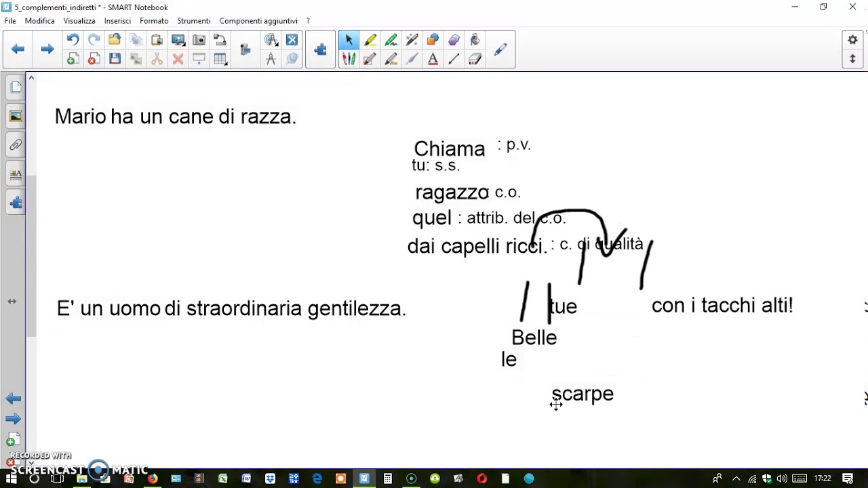Viewport: 868px width, 488px height.
Task: Open Firefox from the taskbar
Action: (153, 479)
